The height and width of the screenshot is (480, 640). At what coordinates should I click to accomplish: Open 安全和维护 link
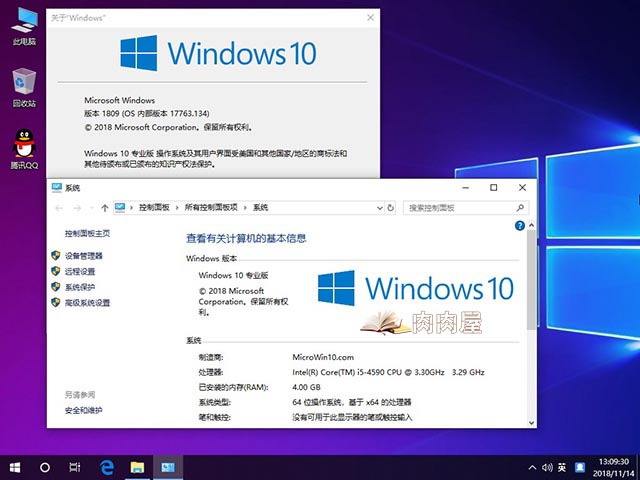[84, 410]
